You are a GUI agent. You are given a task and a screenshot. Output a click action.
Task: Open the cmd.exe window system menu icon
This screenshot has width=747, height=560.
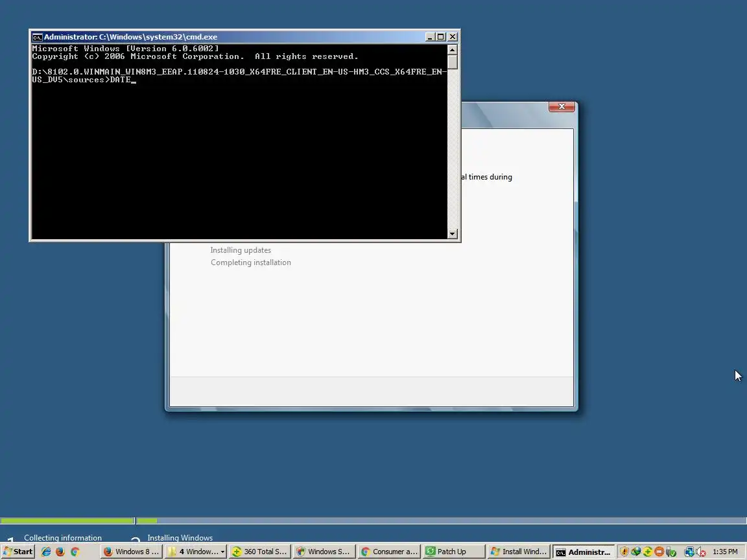[37, 37]
